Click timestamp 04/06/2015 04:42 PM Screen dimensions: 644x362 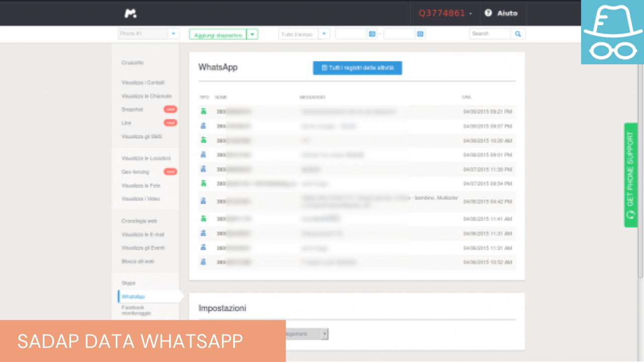(488, 201)
